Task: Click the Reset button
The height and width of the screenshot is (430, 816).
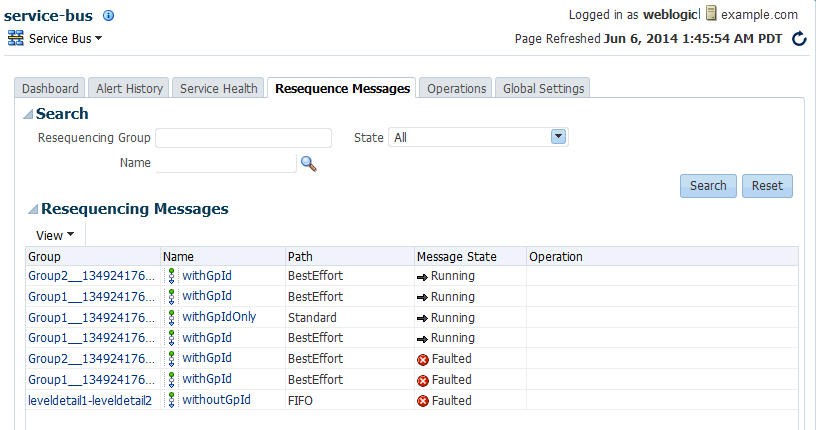Action: [x=767, y=186]
